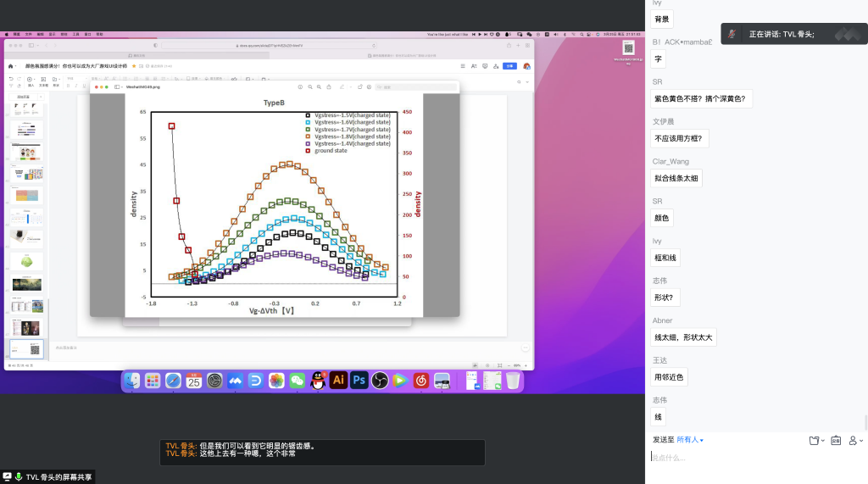Click the redo arrow in docs toolbar
The height and width of the screenshot is (484, 868).
(19, 79)
